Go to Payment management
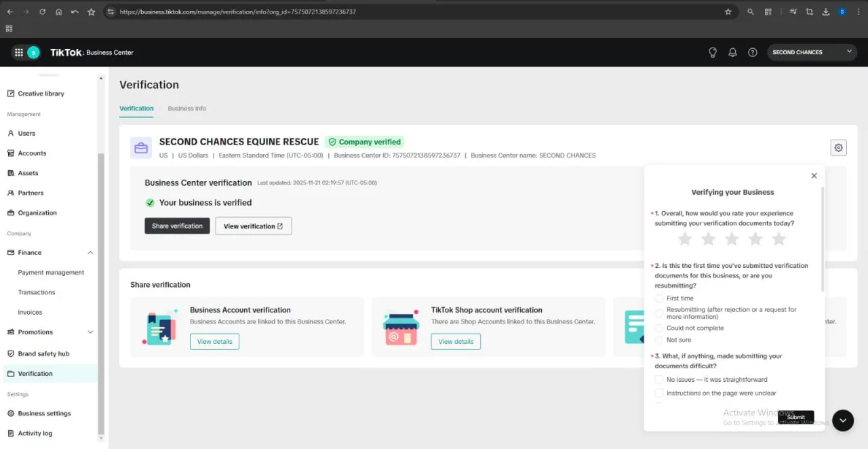868x449 pixels. pyautogui.click(x=51, y=273)
